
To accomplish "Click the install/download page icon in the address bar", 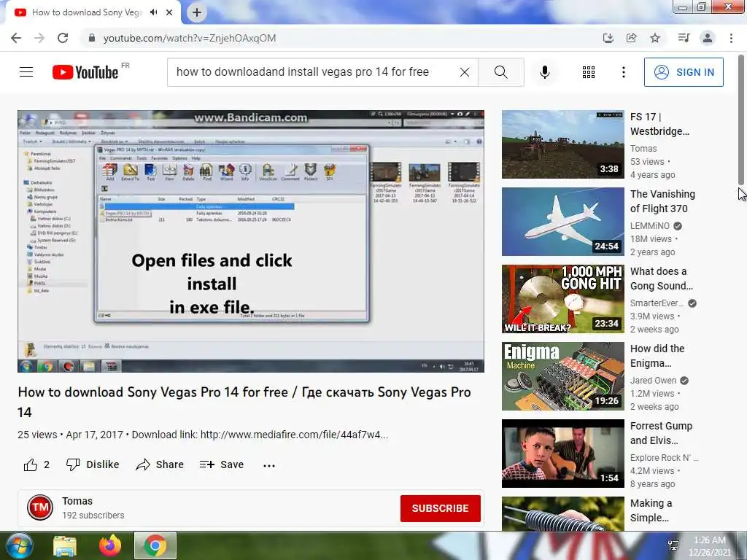I will [x=608, y=38].
